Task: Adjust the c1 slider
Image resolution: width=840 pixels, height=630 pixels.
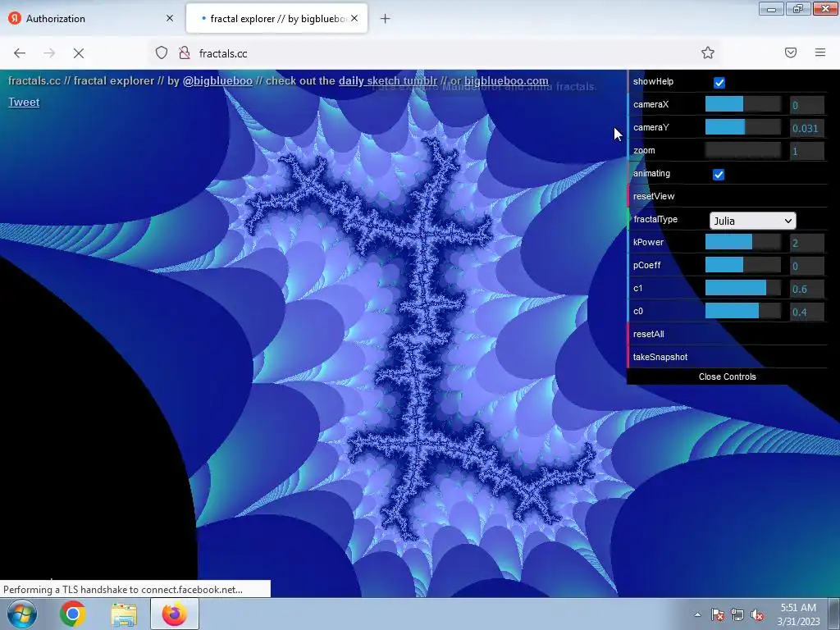Action: [x=742, y=288]
